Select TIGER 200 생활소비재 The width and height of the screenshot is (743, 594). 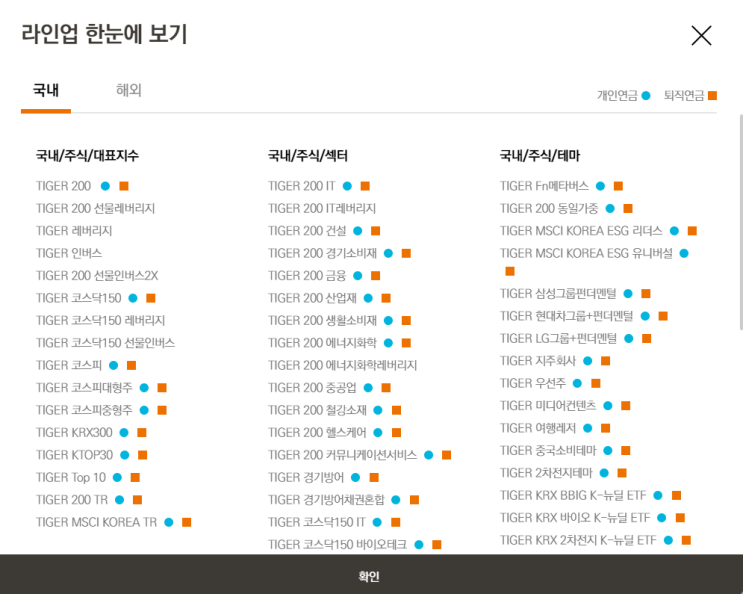tap(322, 320)
